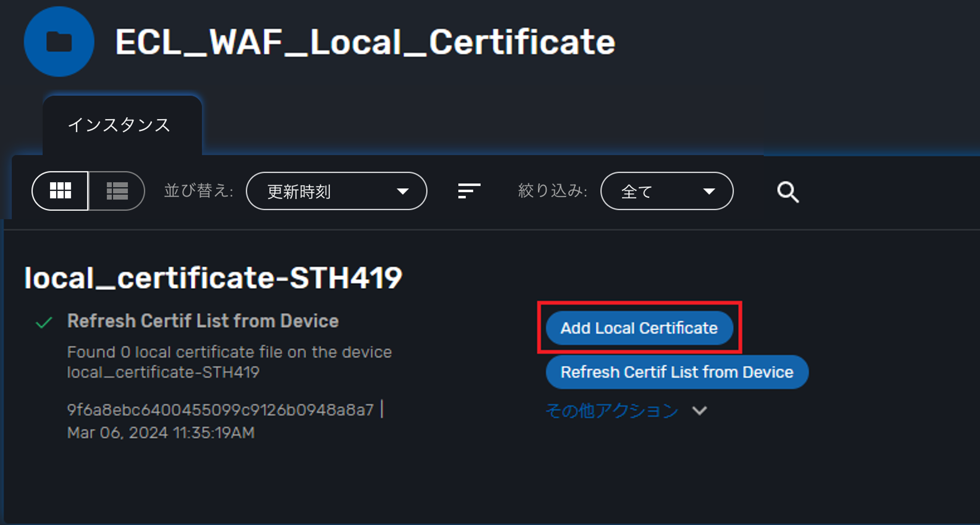Open the 全て filter dropdown
Viewport: 980px width, 525px height.
667,191
